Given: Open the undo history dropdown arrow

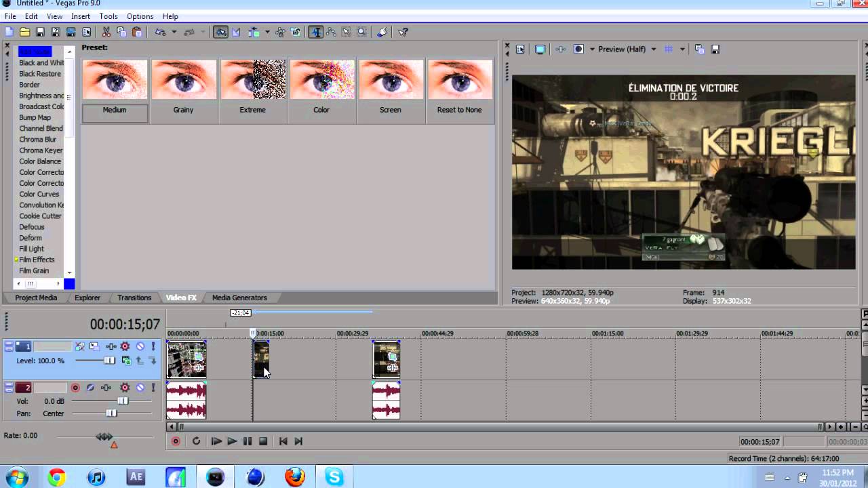Looking at the screenshot, I should tap(174, 32).
